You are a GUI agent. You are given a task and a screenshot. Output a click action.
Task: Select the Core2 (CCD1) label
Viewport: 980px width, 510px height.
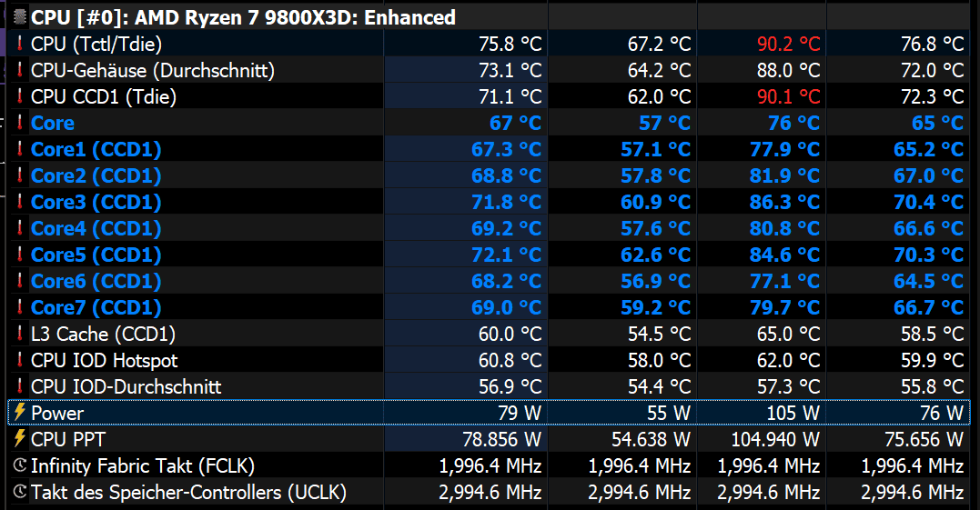pos(96,175)
